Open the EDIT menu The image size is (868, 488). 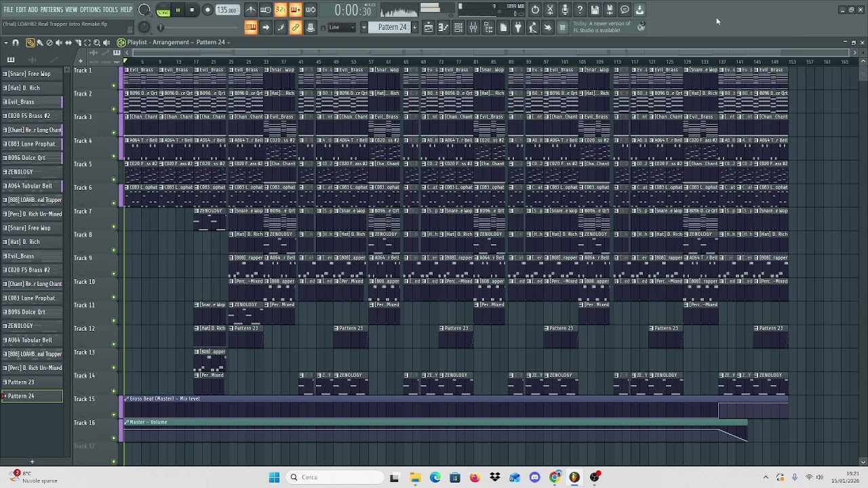[x=20, y=9]
